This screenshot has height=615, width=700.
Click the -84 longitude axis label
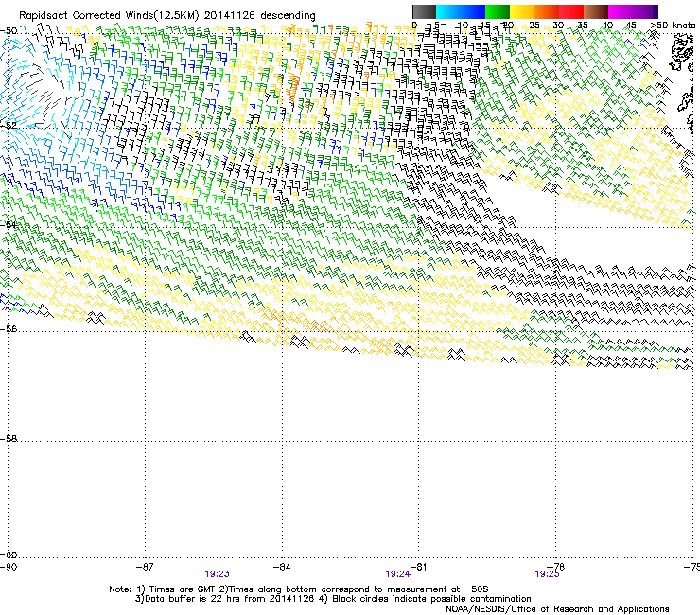(282, 567)
